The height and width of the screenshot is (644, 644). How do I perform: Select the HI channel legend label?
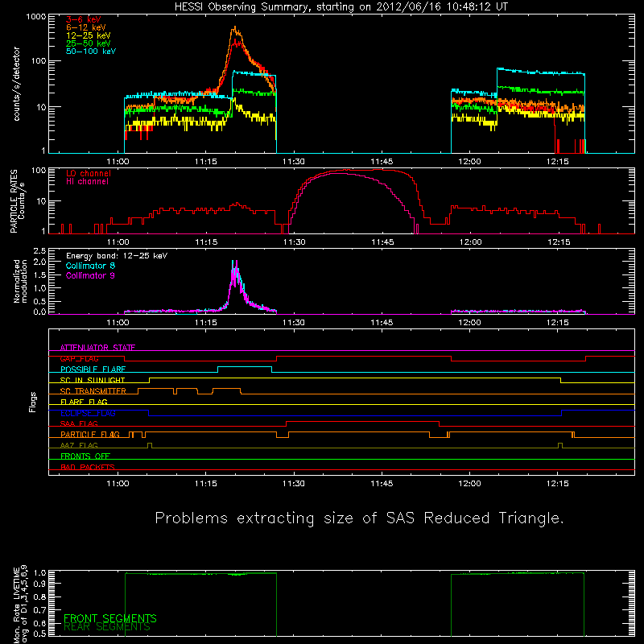[x=87, y=182]
